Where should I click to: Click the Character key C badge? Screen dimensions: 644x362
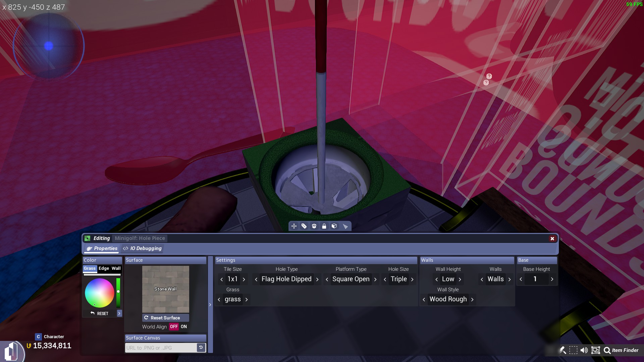tap(38, 337)
